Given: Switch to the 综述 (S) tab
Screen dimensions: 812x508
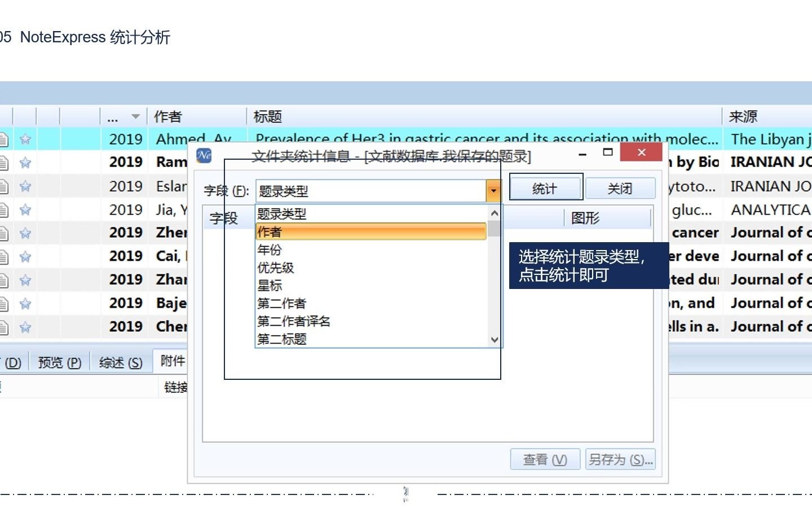Looking at the screenshot, I should tap(121, 362).
